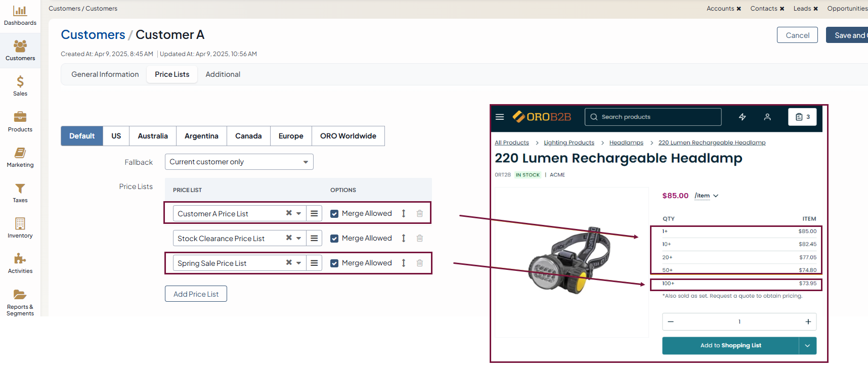Screen dimensions: 868x373
Task: Switch to the General Information tab
Action: [105, 74]
